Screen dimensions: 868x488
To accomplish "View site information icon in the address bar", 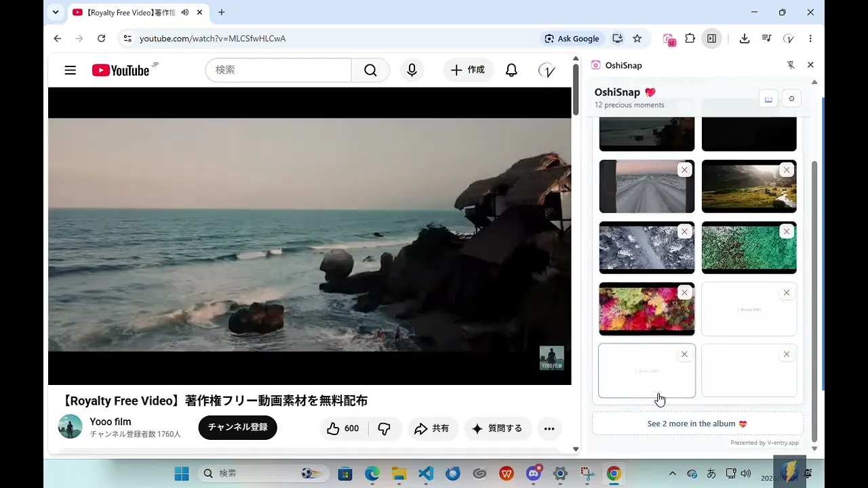I will click(127, 39).
